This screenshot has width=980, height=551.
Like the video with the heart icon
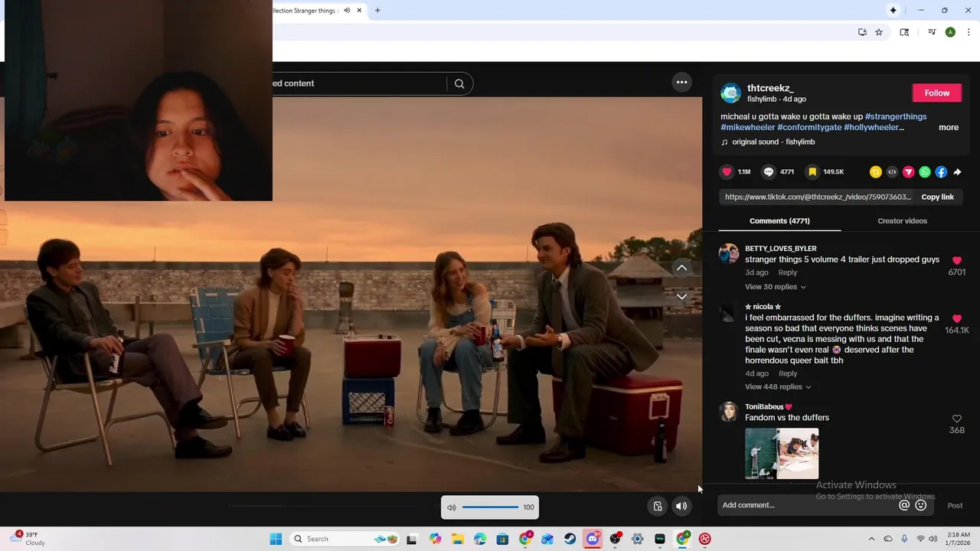[x=727, y=172]
